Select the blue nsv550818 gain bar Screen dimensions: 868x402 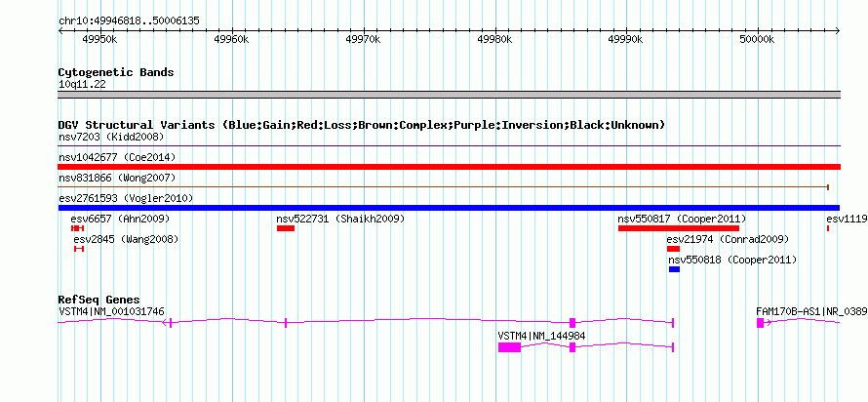674,269
